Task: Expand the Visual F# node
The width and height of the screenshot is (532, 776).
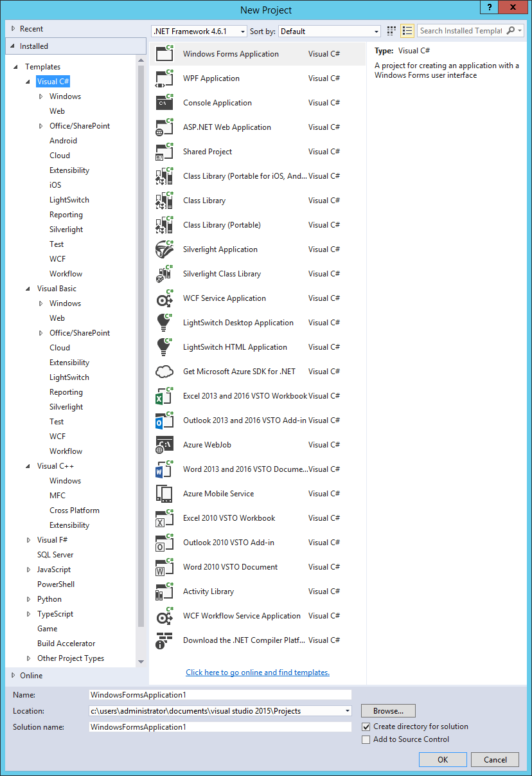Action: click(x=28, y=540)
